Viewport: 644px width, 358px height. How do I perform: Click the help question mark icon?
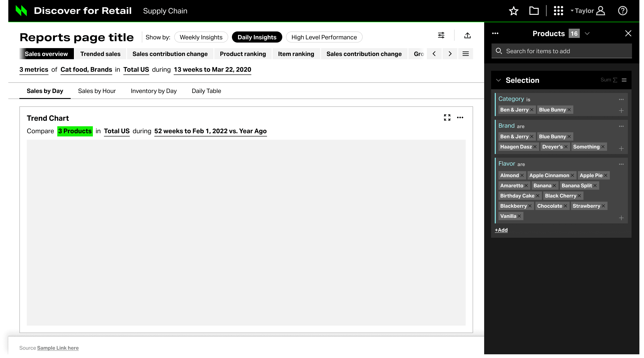[623, 11]
